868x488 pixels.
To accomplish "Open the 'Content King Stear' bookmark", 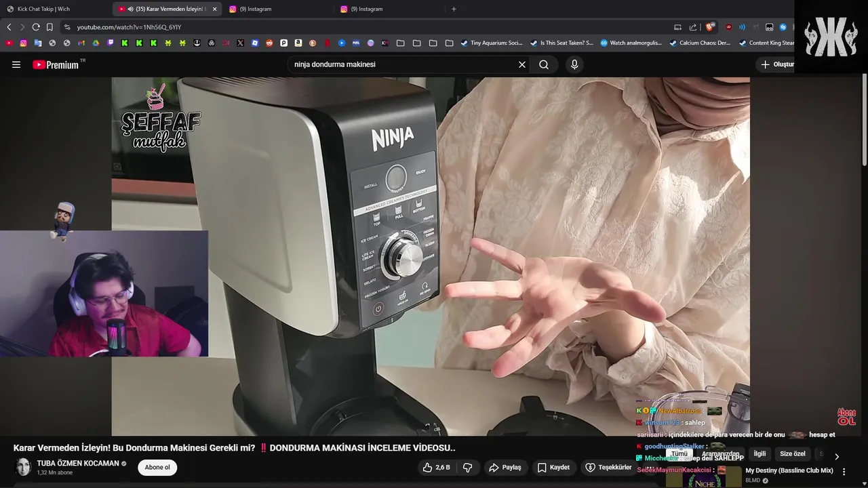I will point(766,43).
